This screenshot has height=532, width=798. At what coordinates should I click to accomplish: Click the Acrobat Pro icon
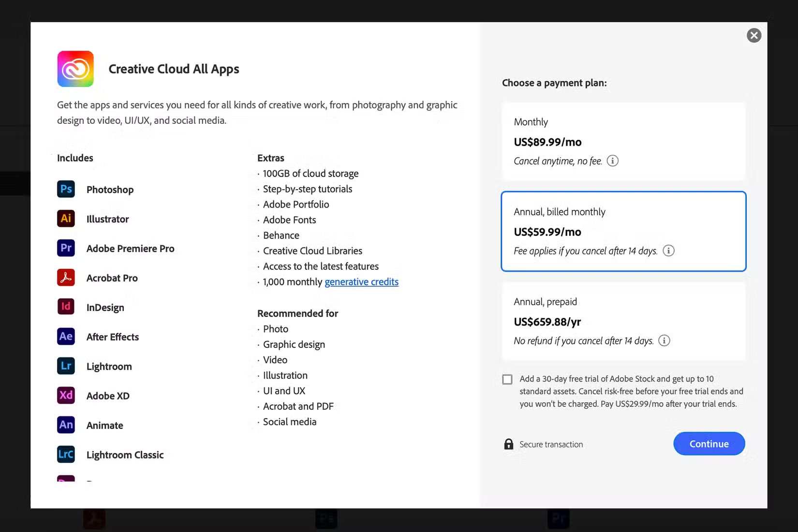[65, 278]
